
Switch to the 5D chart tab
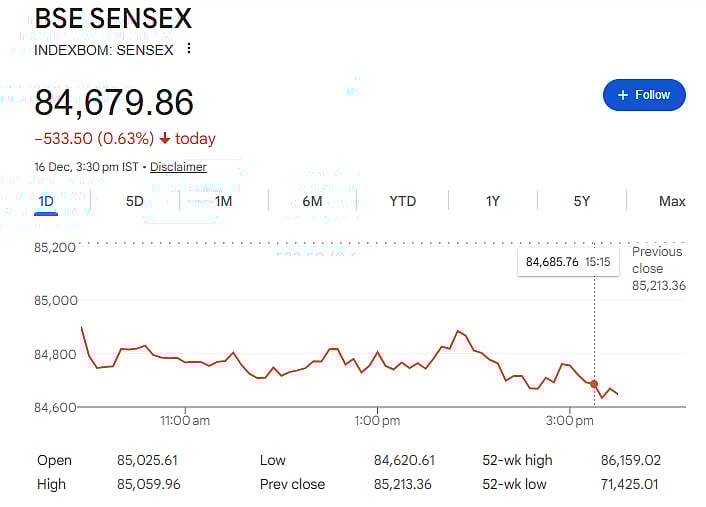pyautogui.click(x=135, y=201)
